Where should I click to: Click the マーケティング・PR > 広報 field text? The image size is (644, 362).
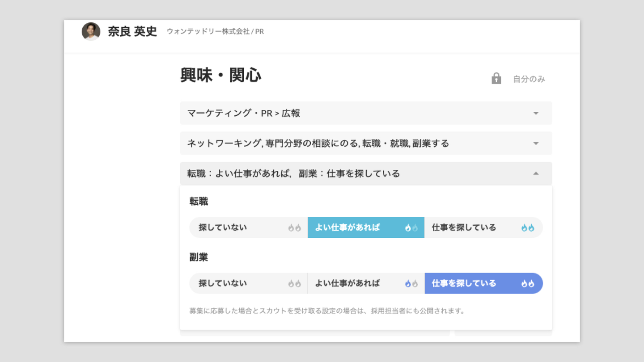coord(244,114)
